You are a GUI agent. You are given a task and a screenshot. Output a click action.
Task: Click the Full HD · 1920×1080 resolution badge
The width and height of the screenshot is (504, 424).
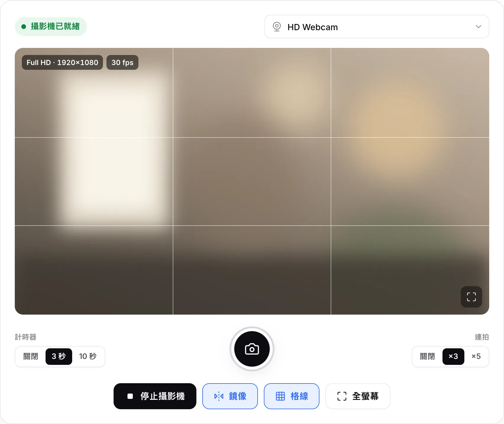click(x=62, y=62)
